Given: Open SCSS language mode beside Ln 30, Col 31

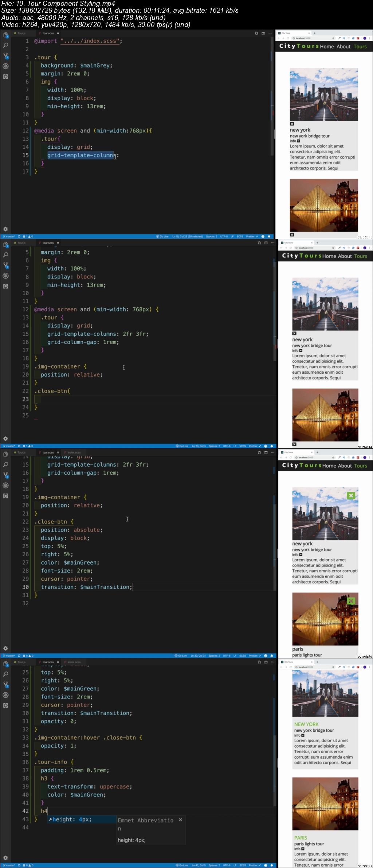Looking at the screenshot, I should (x=243, y=655).
